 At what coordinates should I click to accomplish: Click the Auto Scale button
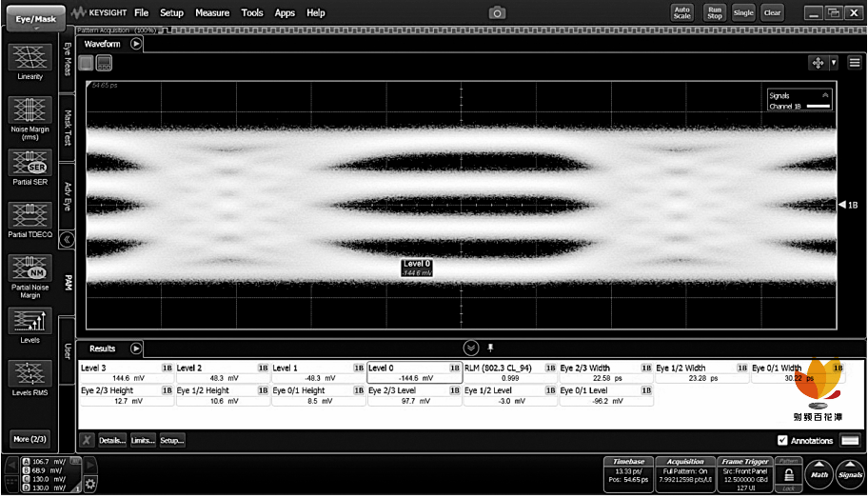(x=681, y=12)
